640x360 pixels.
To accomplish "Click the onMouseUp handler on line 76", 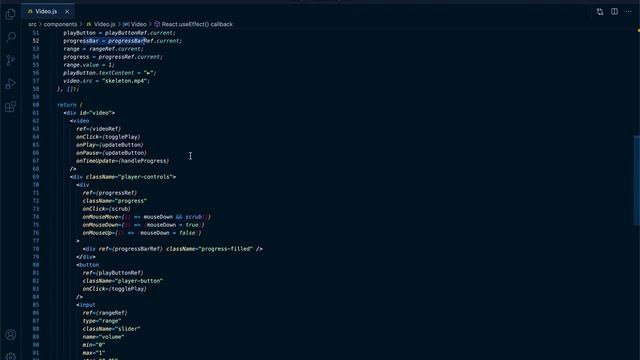I will 142,233.
